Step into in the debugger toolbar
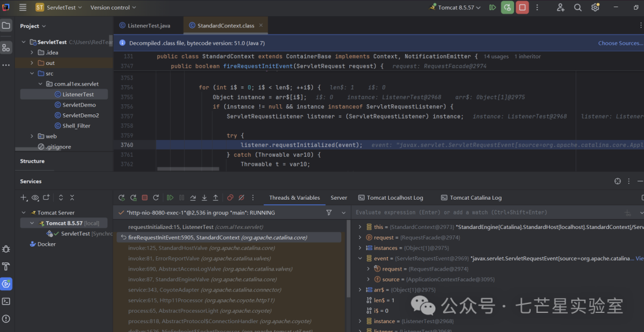 (x=204, y=197)
